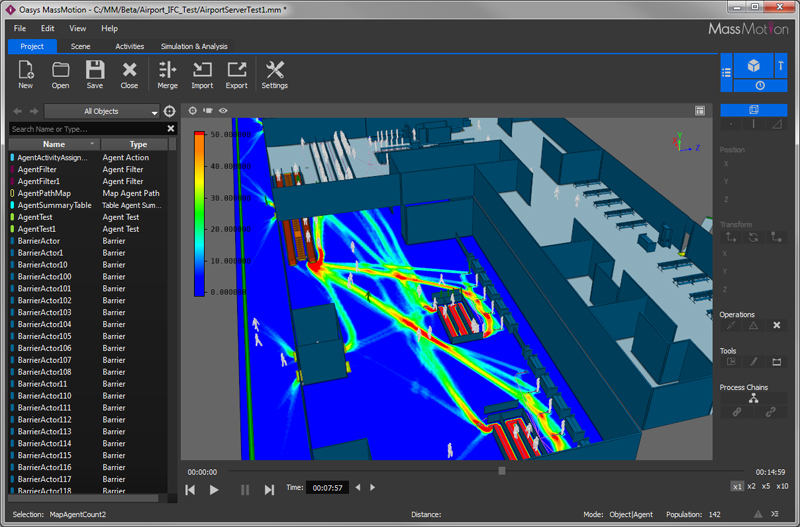This screenshot has width=800, height=527.
Task: Play the simulation
Action: click(214, 490)
